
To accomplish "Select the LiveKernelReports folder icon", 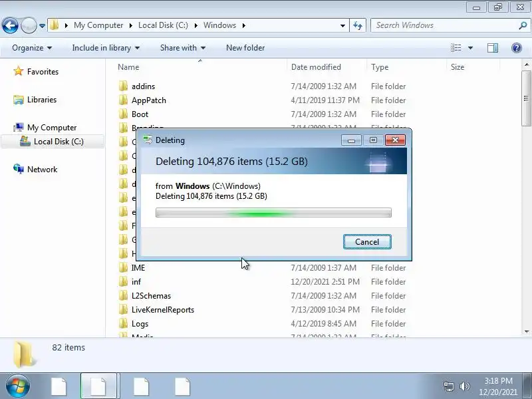I will click(123, 309).
